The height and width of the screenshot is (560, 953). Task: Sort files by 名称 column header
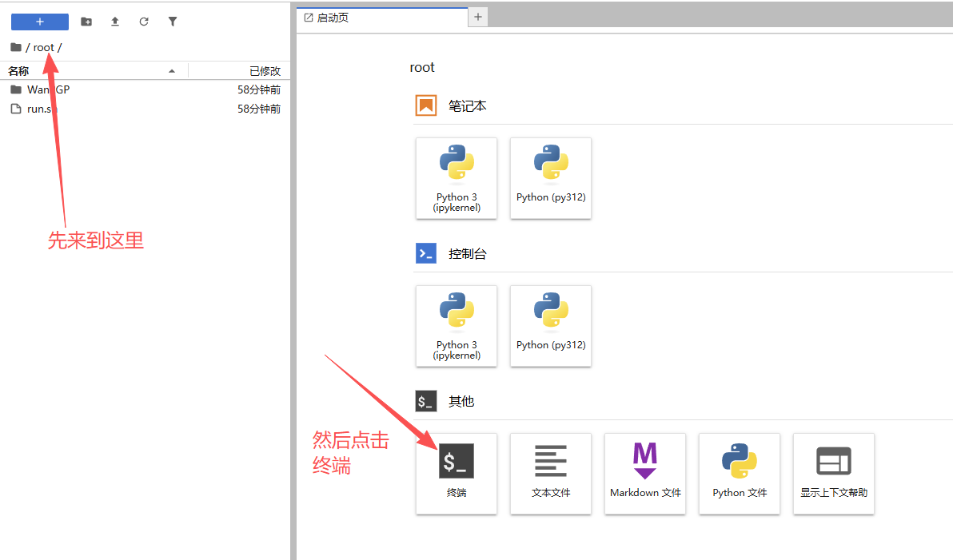coord(19,71)
